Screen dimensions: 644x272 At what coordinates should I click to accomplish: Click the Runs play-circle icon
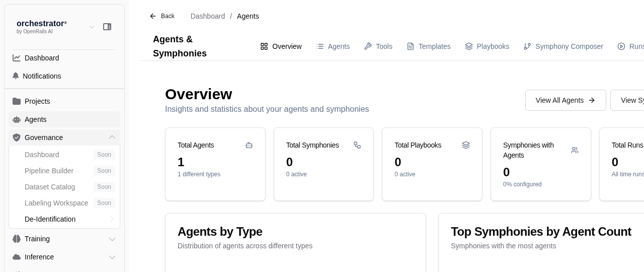tap(621, 46)
